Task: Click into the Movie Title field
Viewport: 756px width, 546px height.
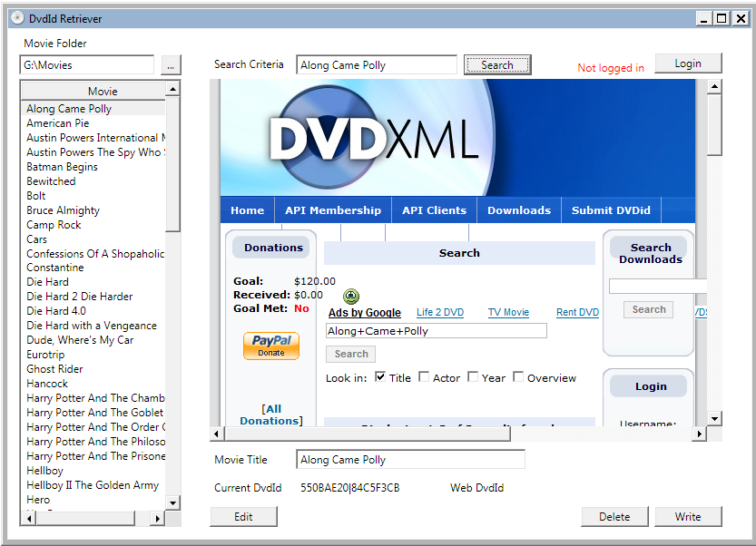Action: point(411,460)
